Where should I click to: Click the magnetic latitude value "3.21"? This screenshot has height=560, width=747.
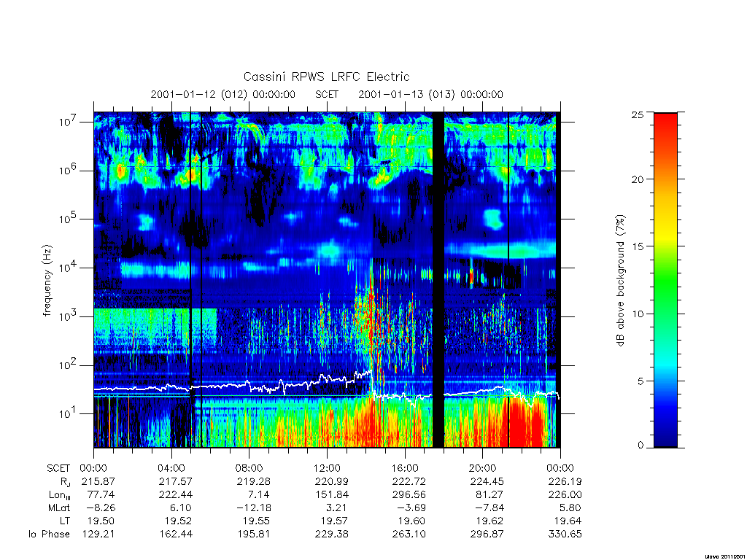[x=337, y=507]
